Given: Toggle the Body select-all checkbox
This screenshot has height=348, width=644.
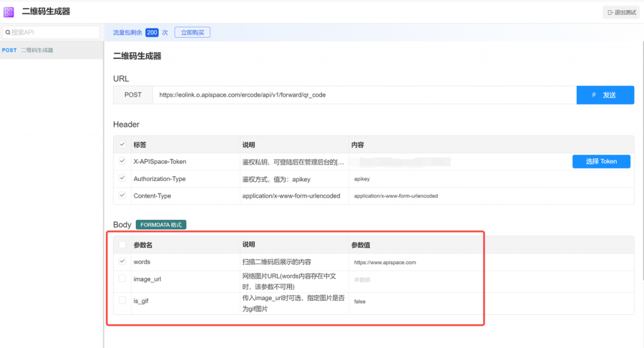Looking at the screenshot, I should [122, 244].
